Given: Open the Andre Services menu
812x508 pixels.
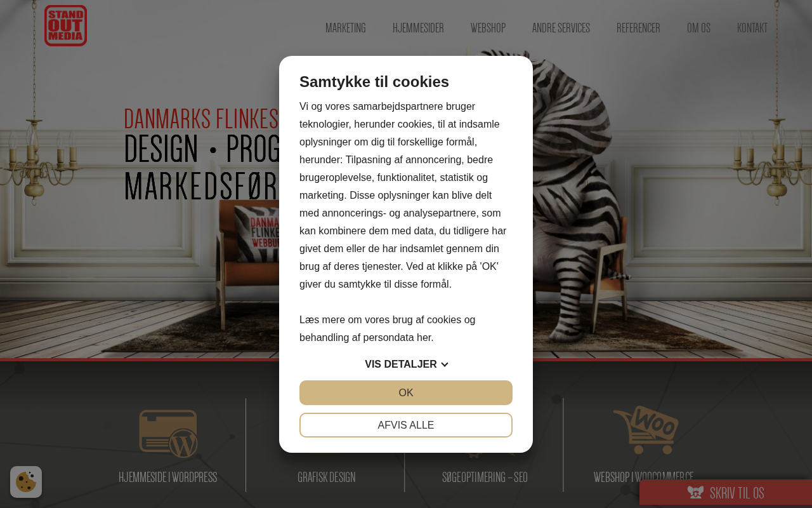Looking at the screenshot, I should click(x=561, y=28).
